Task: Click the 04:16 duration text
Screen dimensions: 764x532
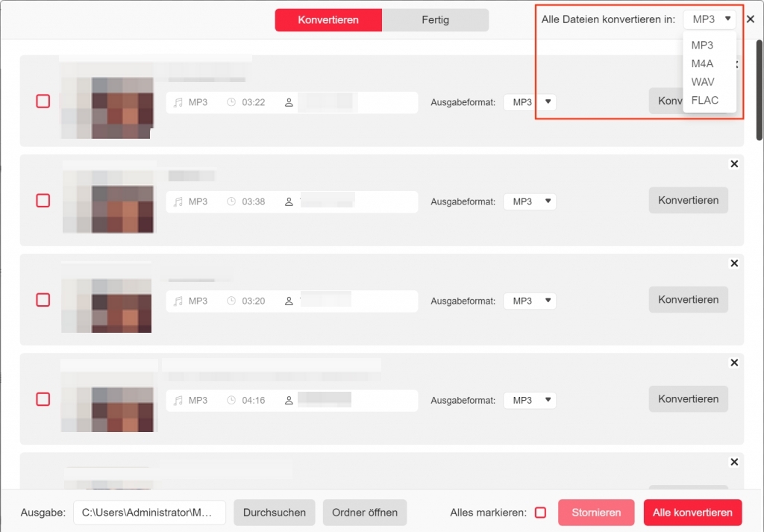Action: tap(254, 401)
